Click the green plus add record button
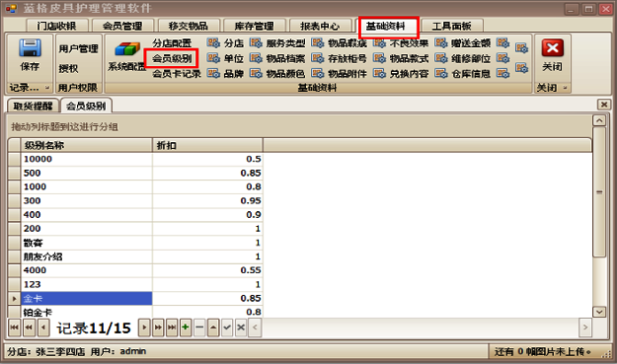This screenshot has width=617, height=364. click(x=186, y=328)
